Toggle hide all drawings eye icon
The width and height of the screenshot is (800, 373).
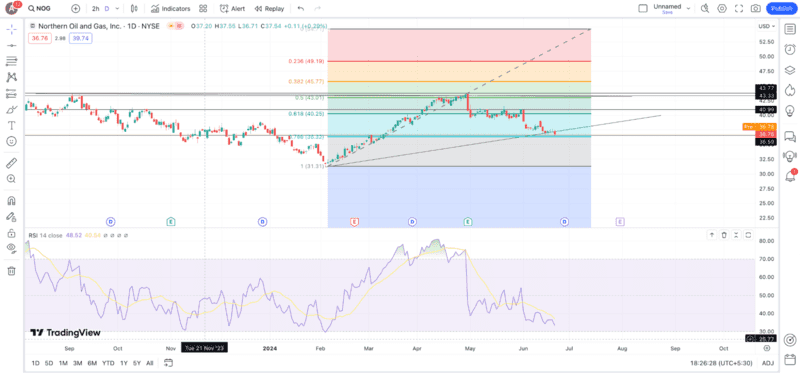pyautogui.click(x=11, y=248)
